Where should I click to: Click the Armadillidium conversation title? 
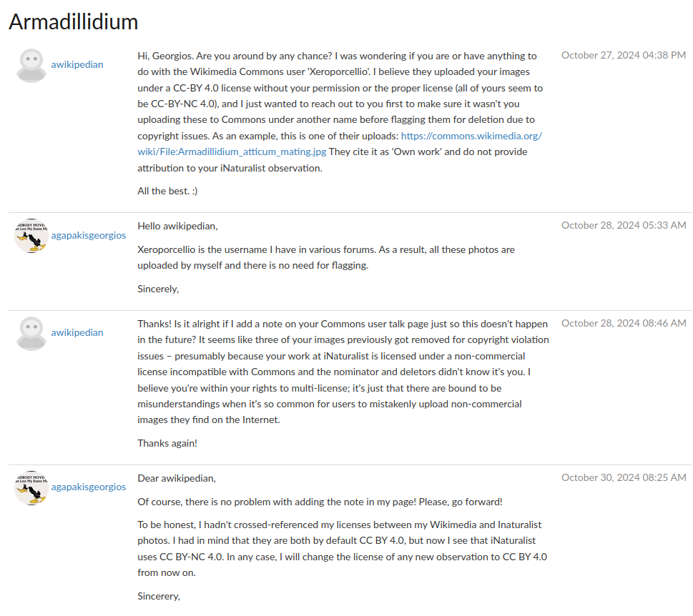click(x=74, y=21)
